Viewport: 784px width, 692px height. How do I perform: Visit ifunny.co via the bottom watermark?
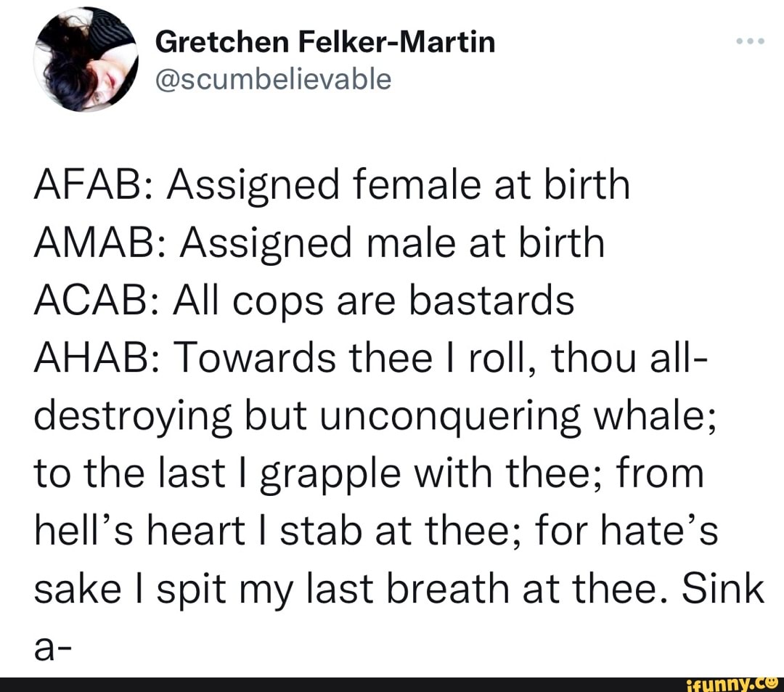(x=730, y=683)
